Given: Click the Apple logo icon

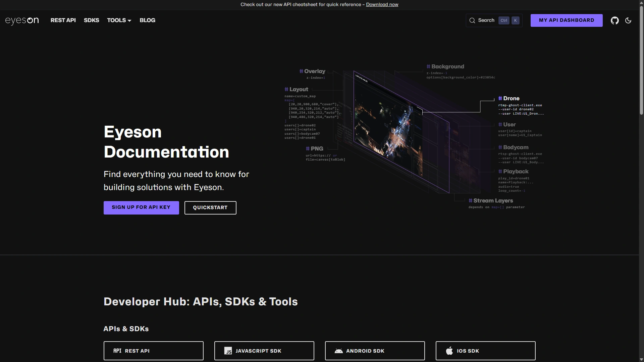Looking at the screenshot, I should 449,351.
